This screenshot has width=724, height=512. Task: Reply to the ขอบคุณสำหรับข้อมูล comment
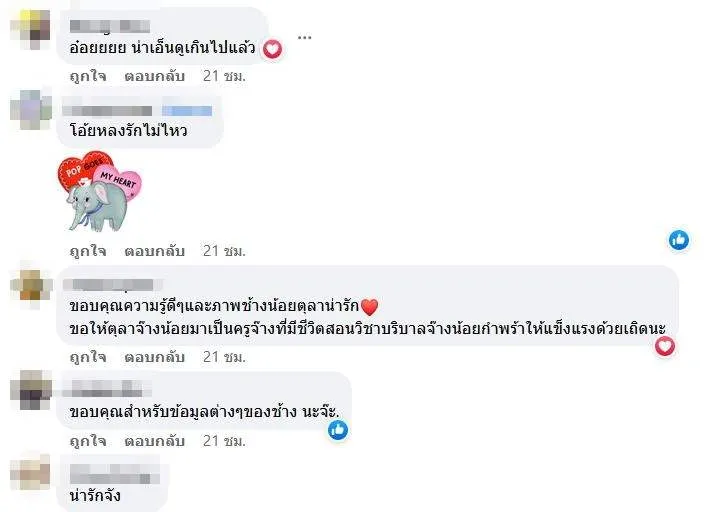click(x=154, y=441)
